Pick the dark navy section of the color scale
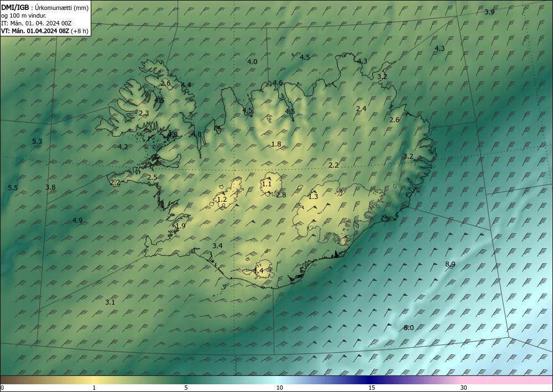The width and height of the screenshot is (553, 392). tap(371, 380)
